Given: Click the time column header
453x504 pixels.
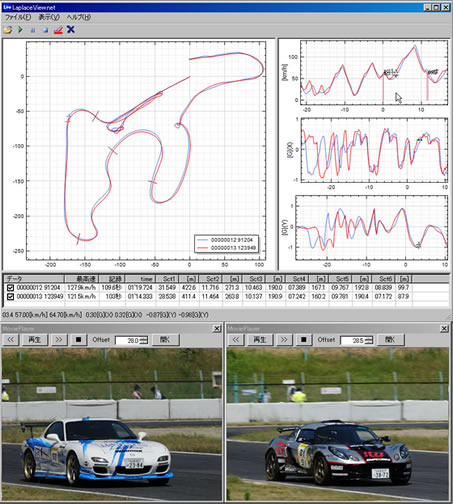Looking at the screenshot, I should click(x=140, y=279).
